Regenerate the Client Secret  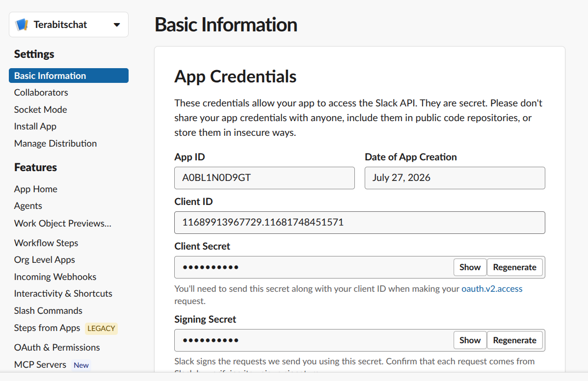(514, 268)
